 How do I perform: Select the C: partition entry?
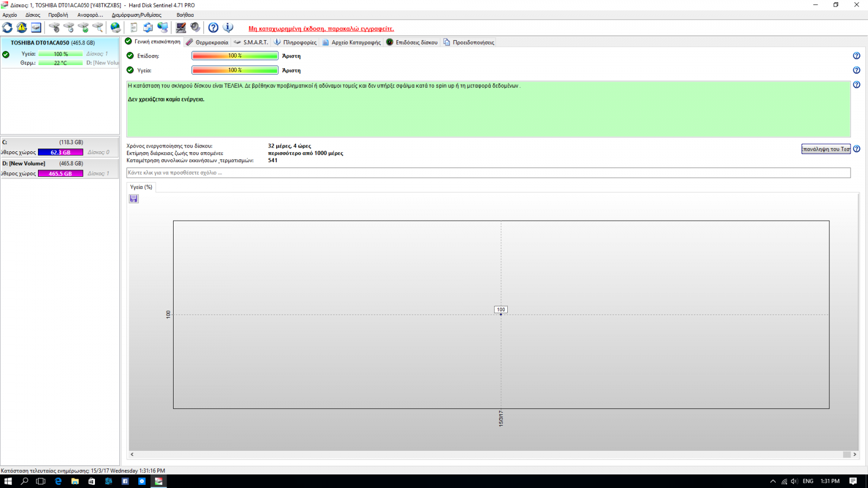click(x=60, y=147)
